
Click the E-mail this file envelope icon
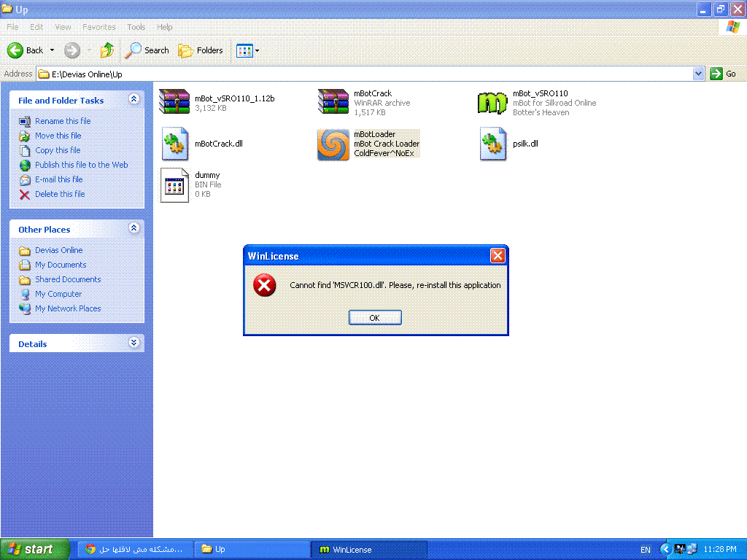[25, 180]
